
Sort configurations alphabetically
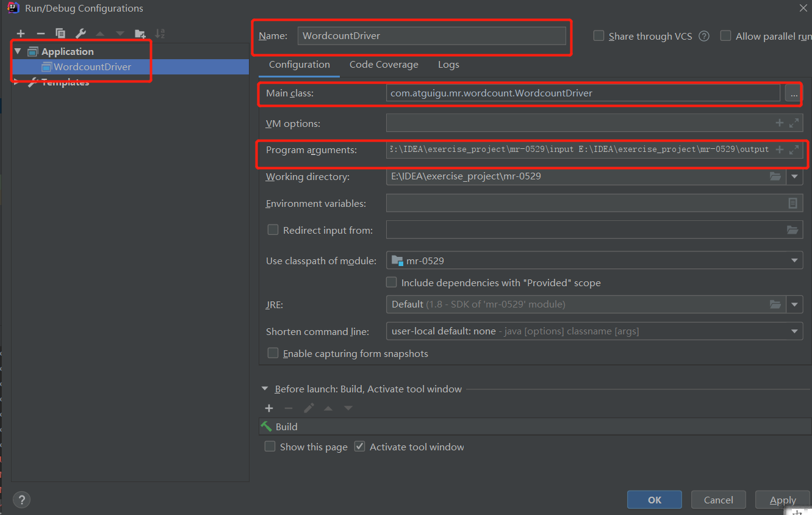pos(159,34)
